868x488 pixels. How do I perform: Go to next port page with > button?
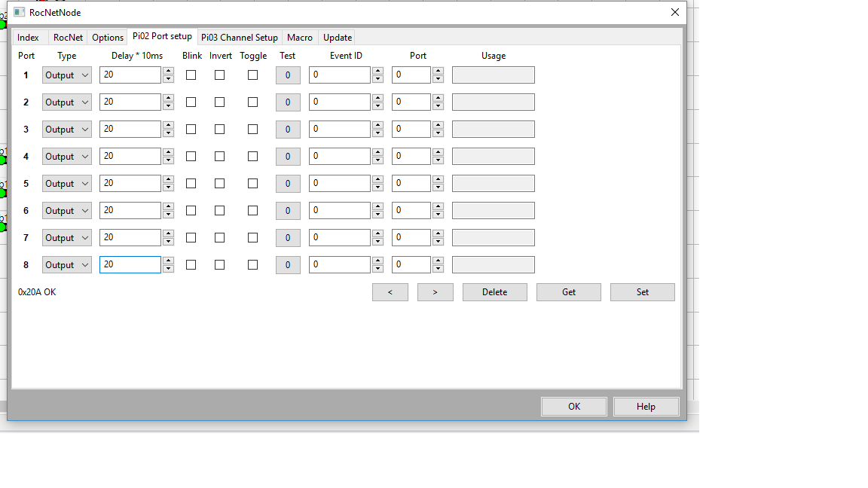[x=435, y=292]
